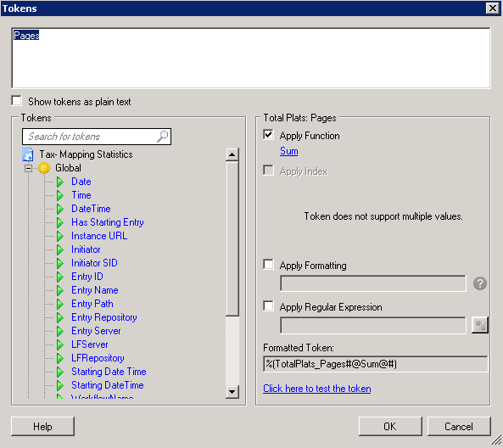
Task: Click the yellow Global node icon
Action: coord(44,168)
